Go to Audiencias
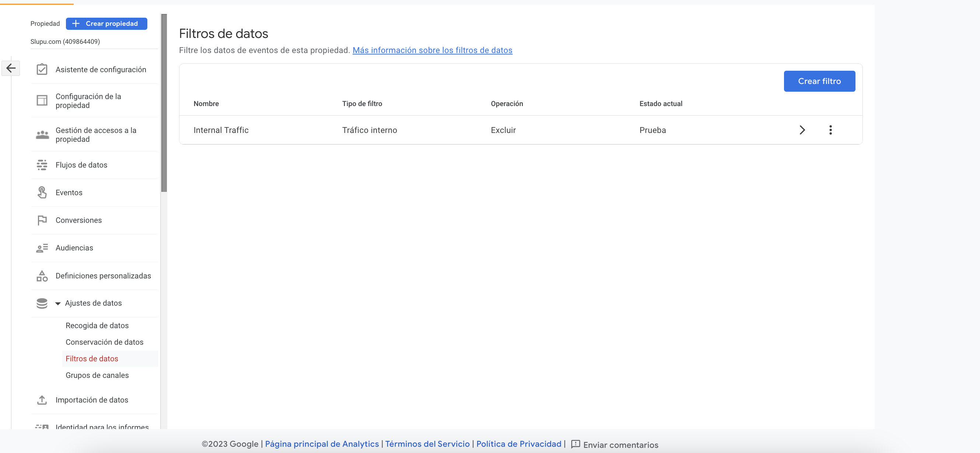The image size is (980, 453). [94, 248]
